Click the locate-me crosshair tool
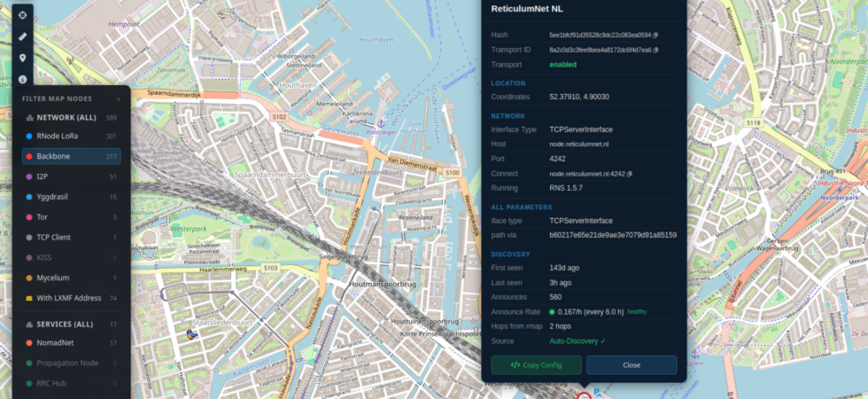The height and width of the screenshot is (399, 868). [x=23, y=15]
